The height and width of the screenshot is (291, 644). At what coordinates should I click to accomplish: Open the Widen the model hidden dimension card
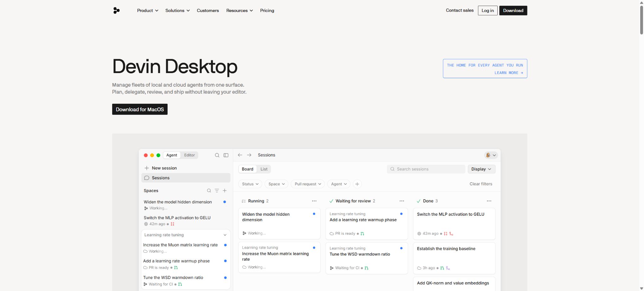(x=279, y=224)
